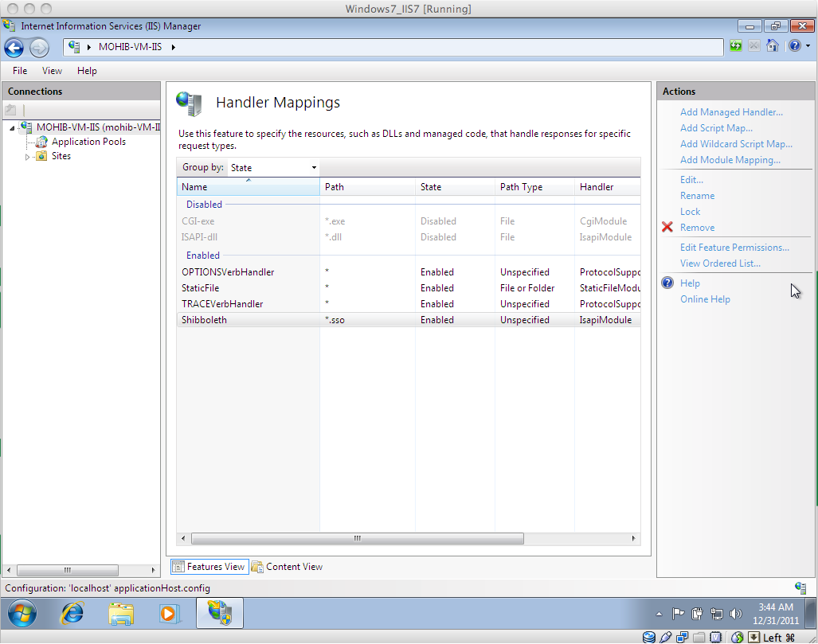Screen dimensions: 818x644
Task: Open the Group by State dropdown
Action: [x=273, y=168]
